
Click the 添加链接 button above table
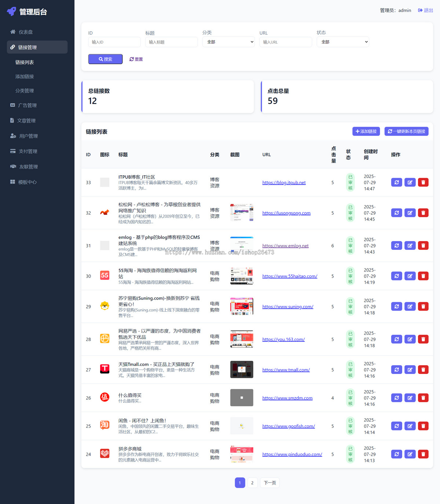(x=366, y=131)
